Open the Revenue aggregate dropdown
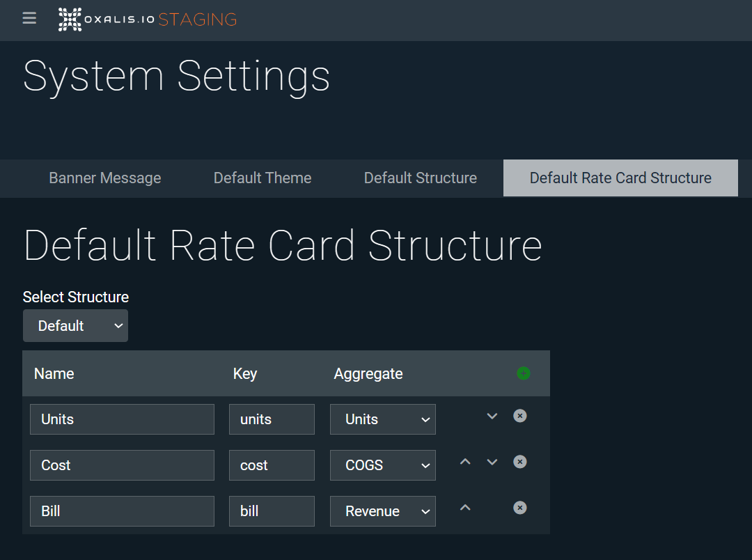This screenshot has width=752, height=560. [382, 511]
